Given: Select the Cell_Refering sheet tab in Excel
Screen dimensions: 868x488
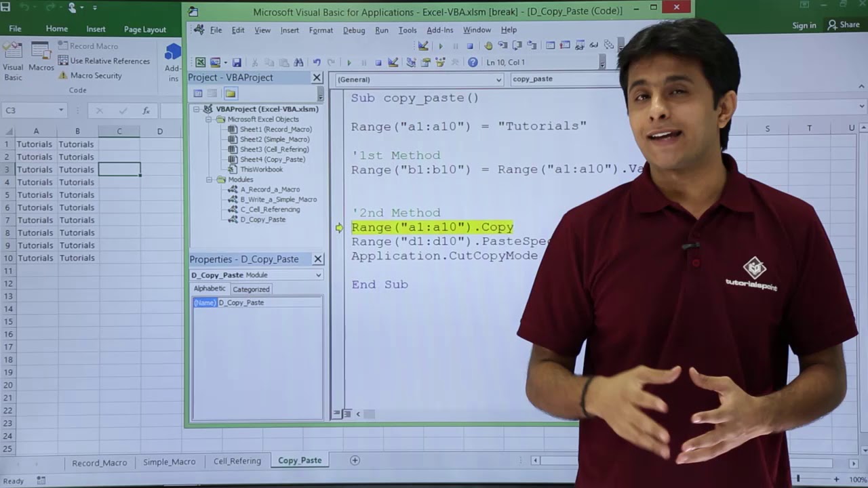Looking at the screenshot, I should click(237, 461).
